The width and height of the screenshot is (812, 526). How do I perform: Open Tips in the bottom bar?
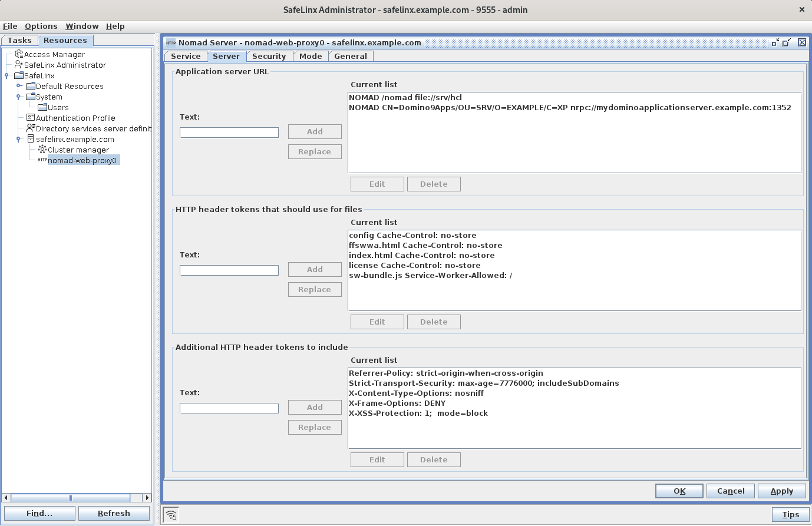(791, 514)
